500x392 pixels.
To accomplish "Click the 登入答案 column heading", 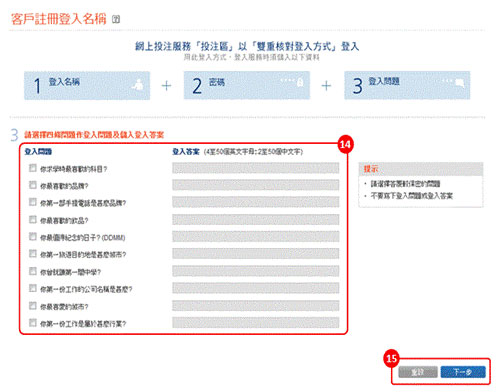I will tap(186, 152).
